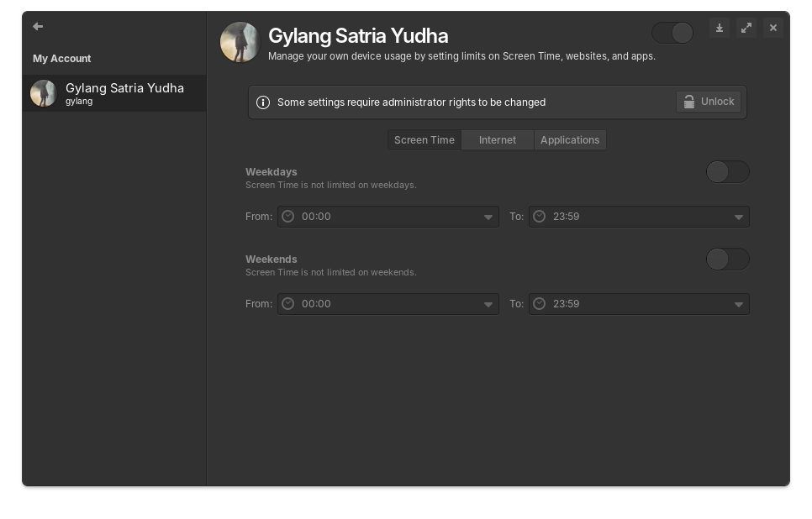Open the Weekdays To time dropdown arrow
The height and width of the screenshot is (519, 812).
[x=738, y=218]
